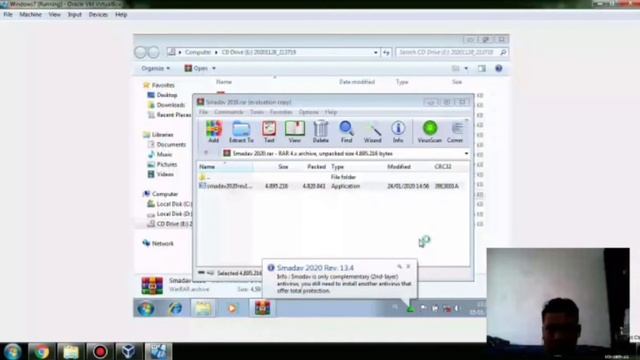Open WinRAR Favorites menu
This screenshot has height=360, width=640.
coord(281,112)
